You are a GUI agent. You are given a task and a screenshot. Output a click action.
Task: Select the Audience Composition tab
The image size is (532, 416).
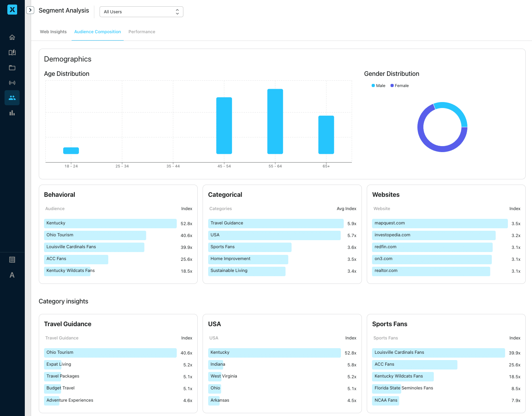(97, 32)
